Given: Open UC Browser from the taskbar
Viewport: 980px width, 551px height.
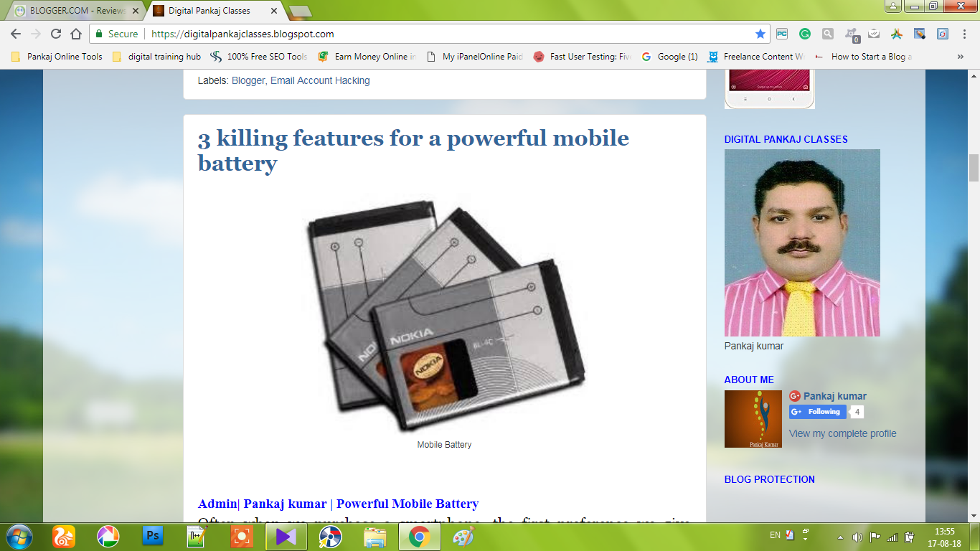Looking at the screenshot, I should (x=64, y=537).
